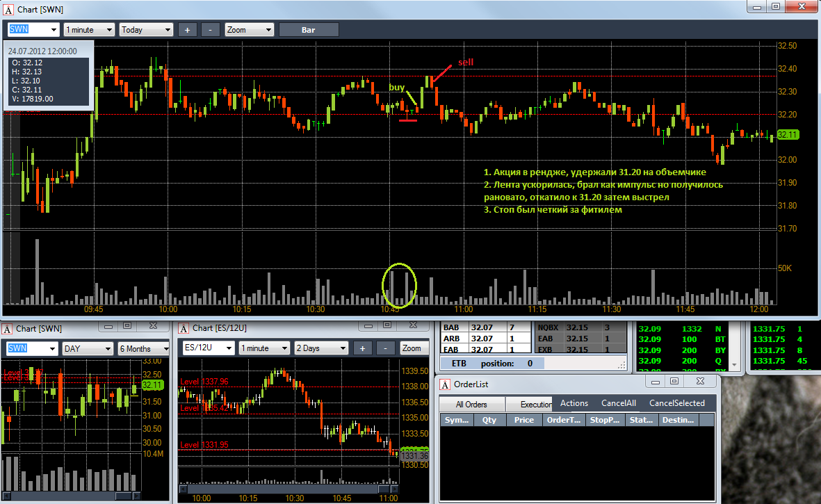Click the 32.11 current price label on main chart
Screen dimensions: 821x504
pyautogui.click(x=787, y=134)
